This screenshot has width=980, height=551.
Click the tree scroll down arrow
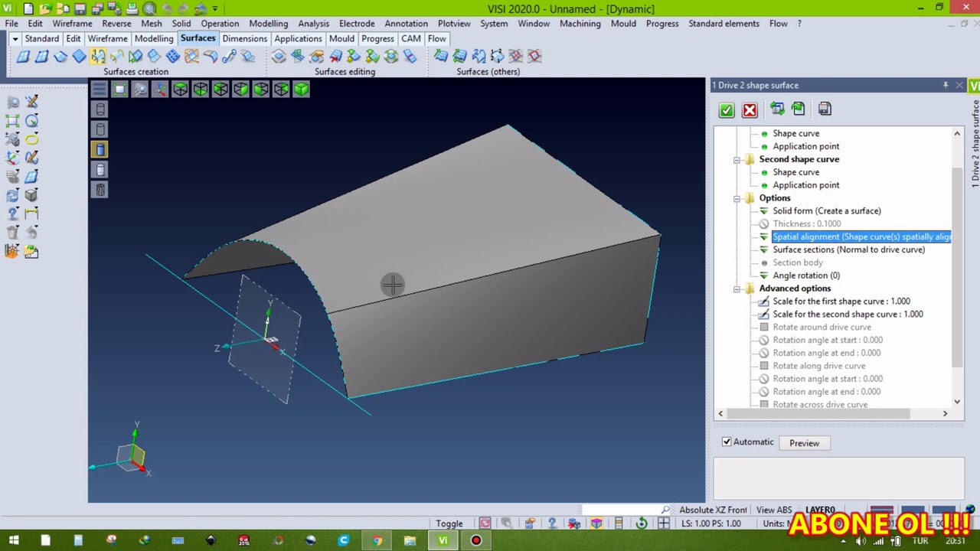pyautogui.click(x=957, y=402)
